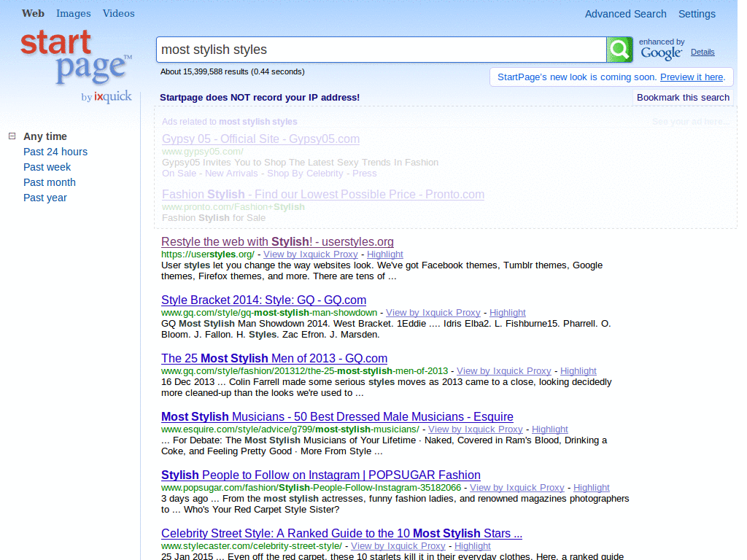This screenshot has width=747, height=560.
Task: Open the Web search tab
Action: click(x=33, y=13)
